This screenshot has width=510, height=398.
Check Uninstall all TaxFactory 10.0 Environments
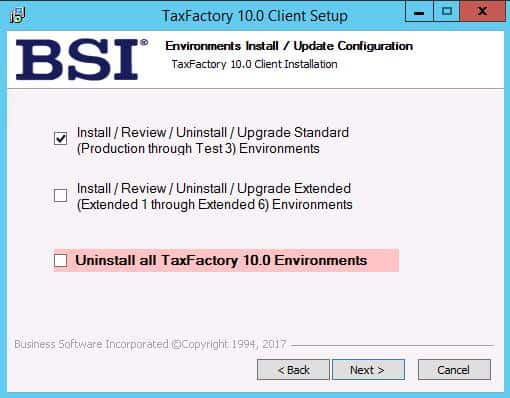61,260
